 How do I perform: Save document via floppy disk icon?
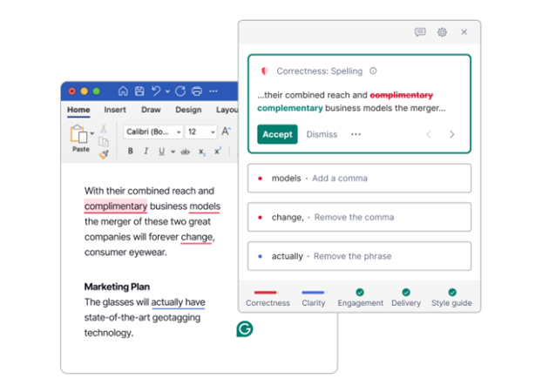[x=139, y=91]
